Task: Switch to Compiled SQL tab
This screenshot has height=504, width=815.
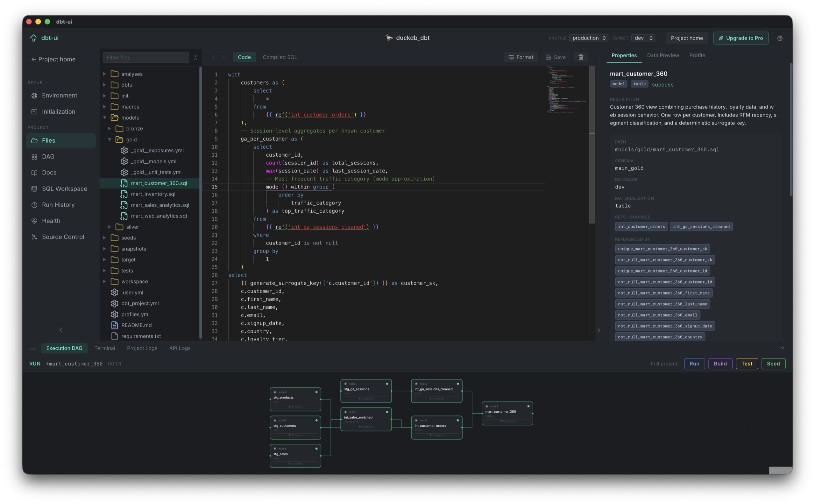Action: (280, 57)
